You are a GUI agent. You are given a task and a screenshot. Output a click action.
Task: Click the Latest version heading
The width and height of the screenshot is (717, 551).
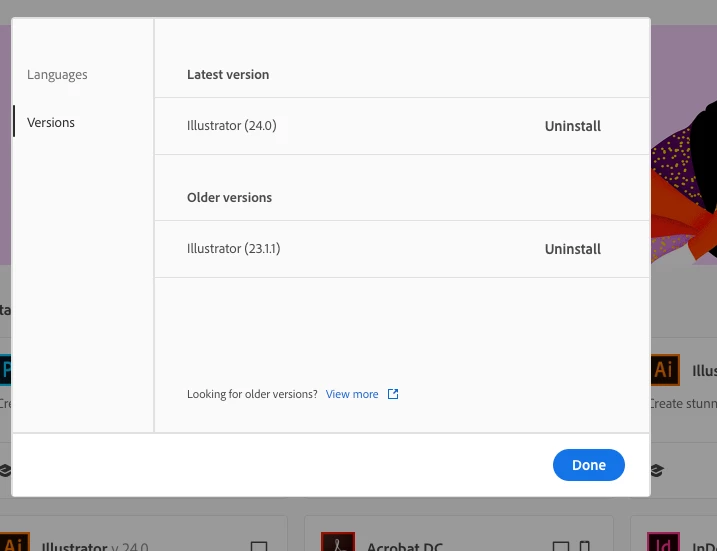coord(228,75)
